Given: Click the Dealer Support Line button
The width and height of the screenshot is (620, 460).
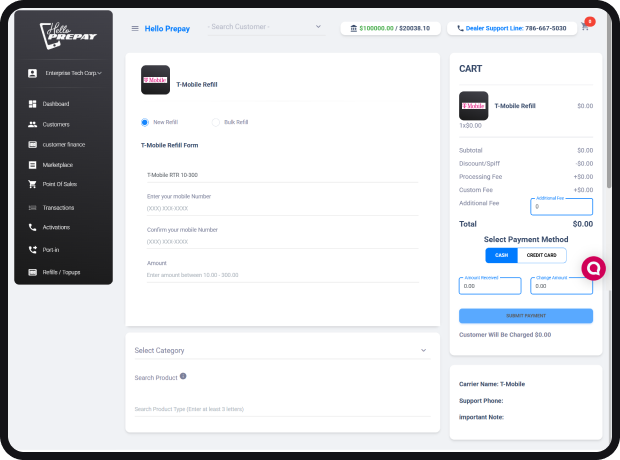Looking at the screenshot, I should [512, 28].
